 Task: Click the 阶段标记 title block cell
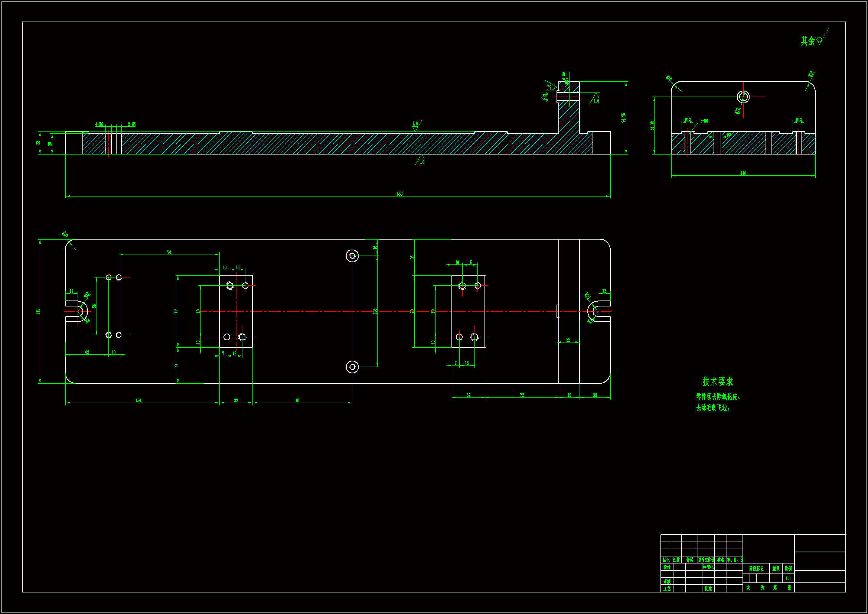[756, 569]
